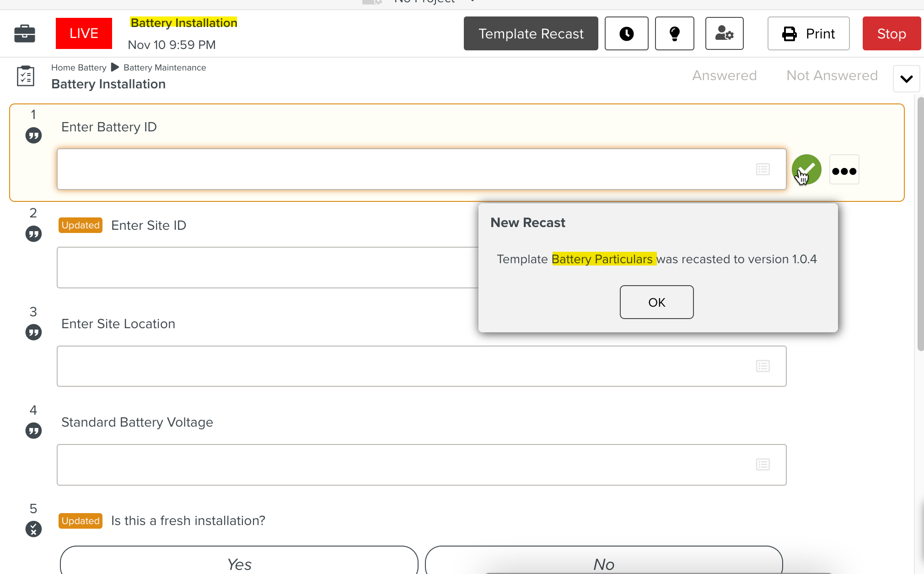The image size is (924, 574).
Task: Click the red LIVE indicator
Action: pyautogui.click(x=84, y=33)
